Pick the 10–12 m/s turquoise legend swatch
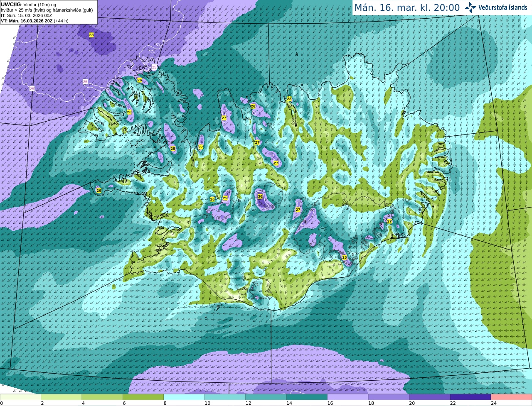This screenshot has width=532, height=406. coord(225,397)
